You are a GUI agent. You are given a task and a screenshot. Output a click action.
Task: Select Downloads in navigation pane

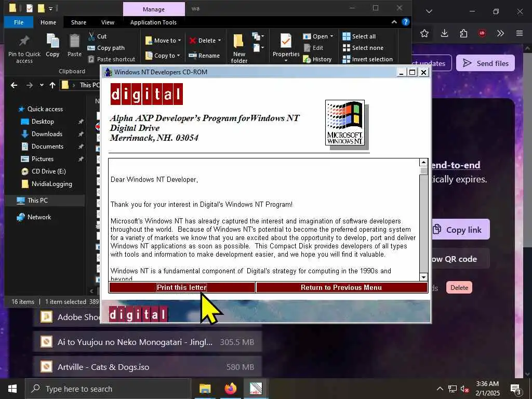click(x=47, y=134)
